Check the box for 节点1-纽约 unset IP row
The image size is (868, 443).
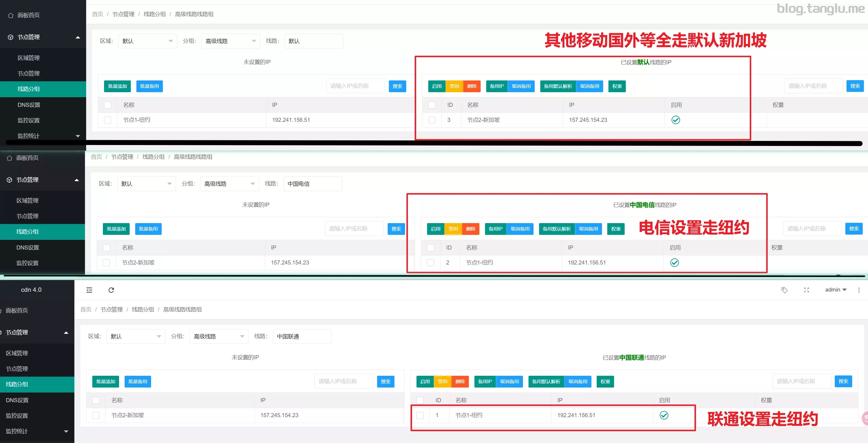click(x=108, y=120)
